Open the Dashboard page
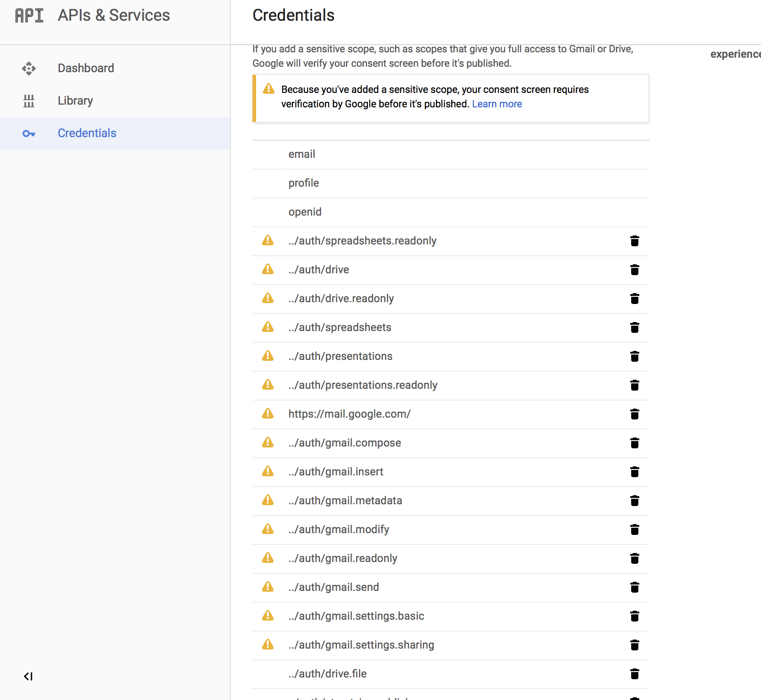The image size is (761, 700). click(x=86, y=68)
